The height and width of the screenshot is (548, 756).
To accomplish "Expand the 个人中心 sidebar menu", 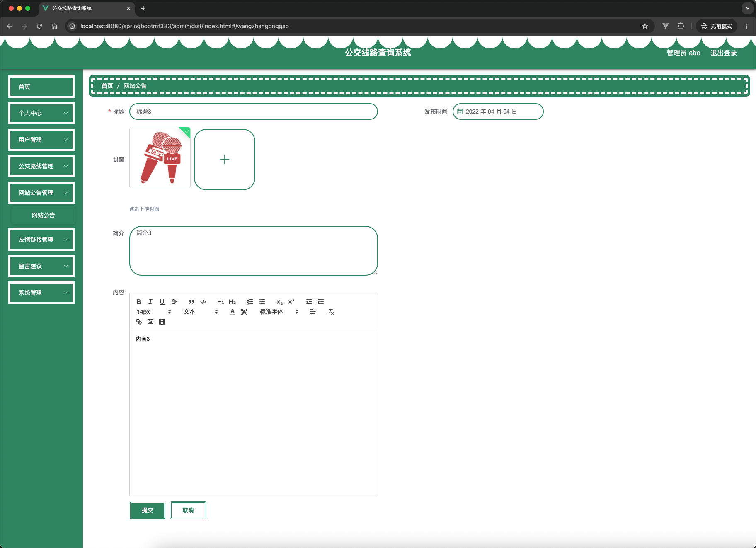I will [x=41, y=113].
